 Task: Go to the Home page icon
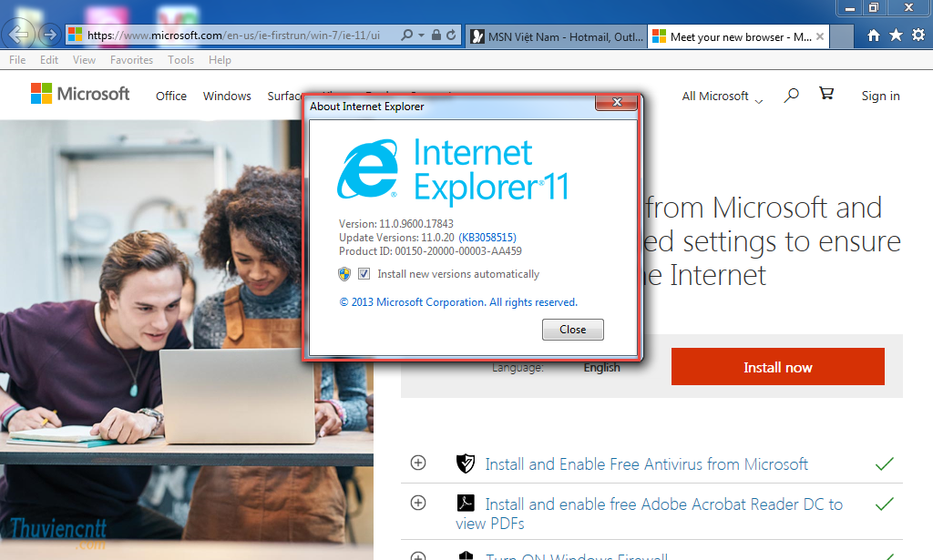[874, 36]
